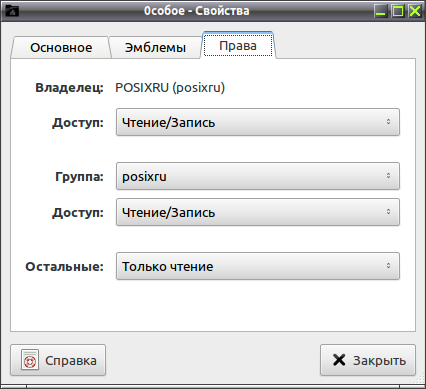Viewport: 426px width, 389px height.
Task: Open the group Доступ dropdown
Action: tap(258, 212)
